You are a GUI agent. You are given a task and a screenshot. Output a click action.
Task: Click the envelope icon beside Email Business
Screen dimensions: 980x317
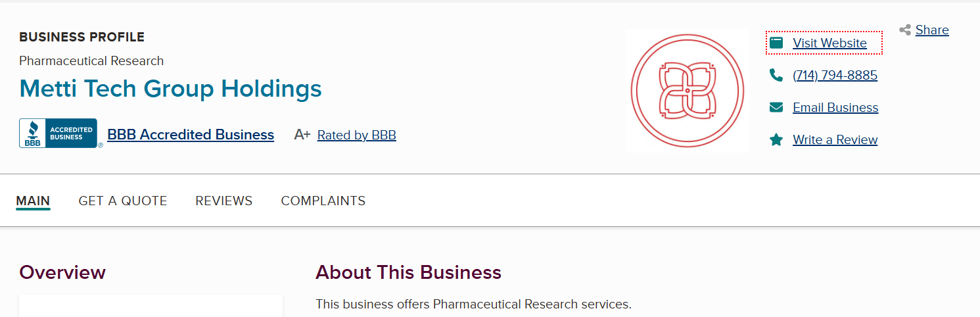point(776,108)
